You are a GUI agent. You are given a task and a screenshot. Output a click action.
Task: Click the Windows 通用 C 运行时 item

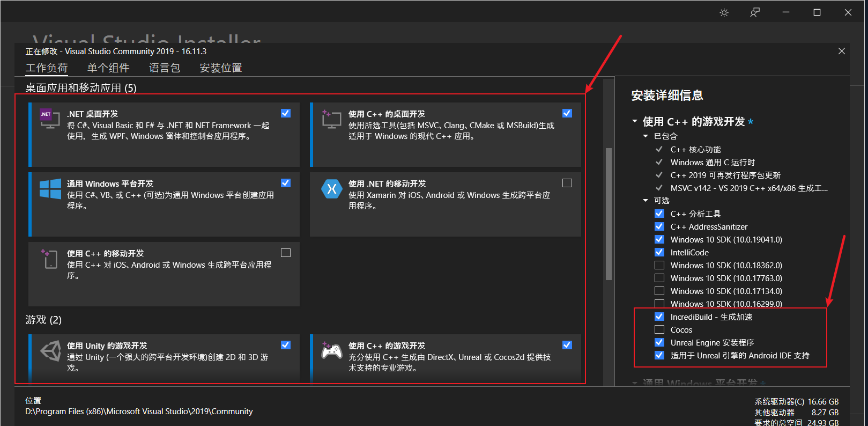(713, 162)
